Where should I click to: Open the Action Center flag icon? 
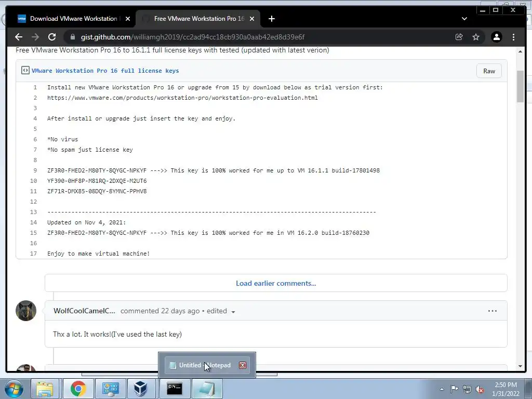point(454,389)
